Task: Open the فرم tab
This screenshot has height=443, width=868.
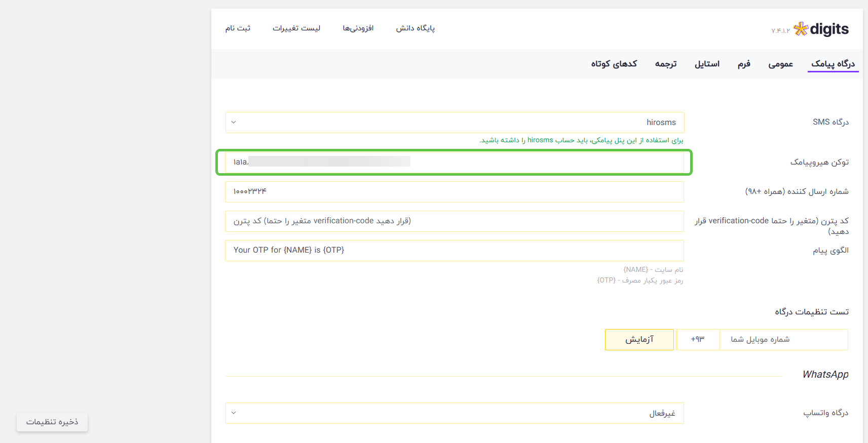Action: point(744,64)
